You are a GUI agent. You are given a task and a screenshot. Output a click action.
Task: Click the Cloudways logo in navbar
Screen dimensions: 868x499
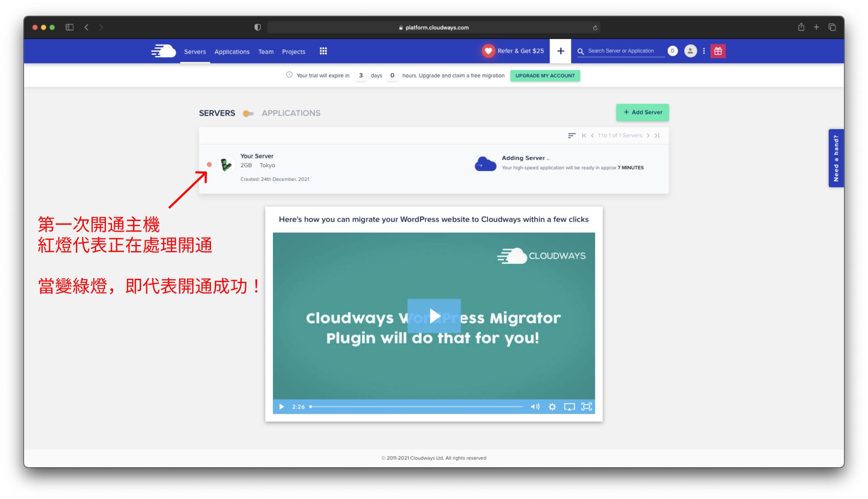(164, 51)
